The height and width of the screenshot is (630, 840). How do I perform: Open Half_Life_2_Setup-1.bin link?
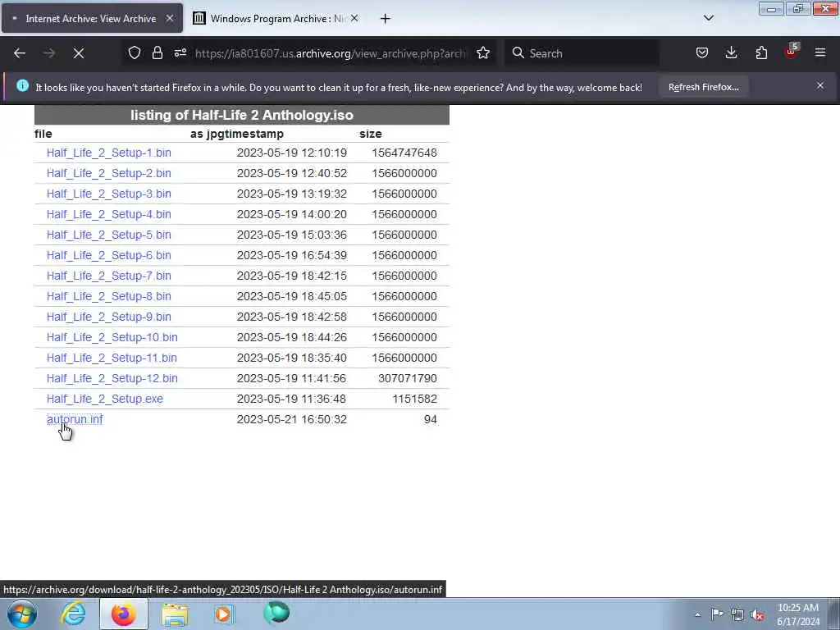click(109, 153)
